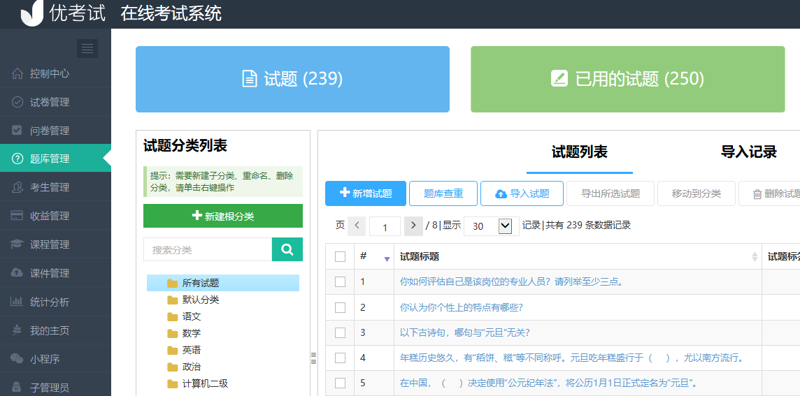Check the checkbox for question row 5
Screen dimensions: 800x396
point(340,383)
